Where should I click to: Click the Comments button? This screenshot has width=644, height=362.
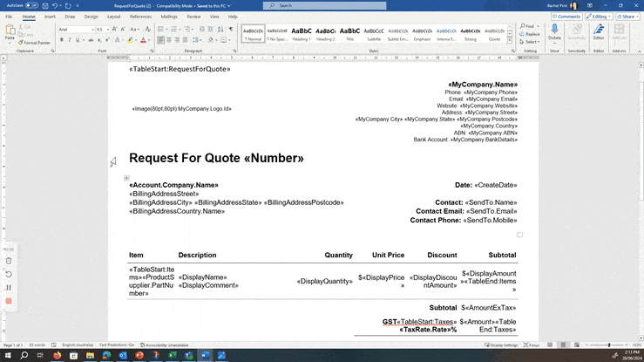click(567, 16)
